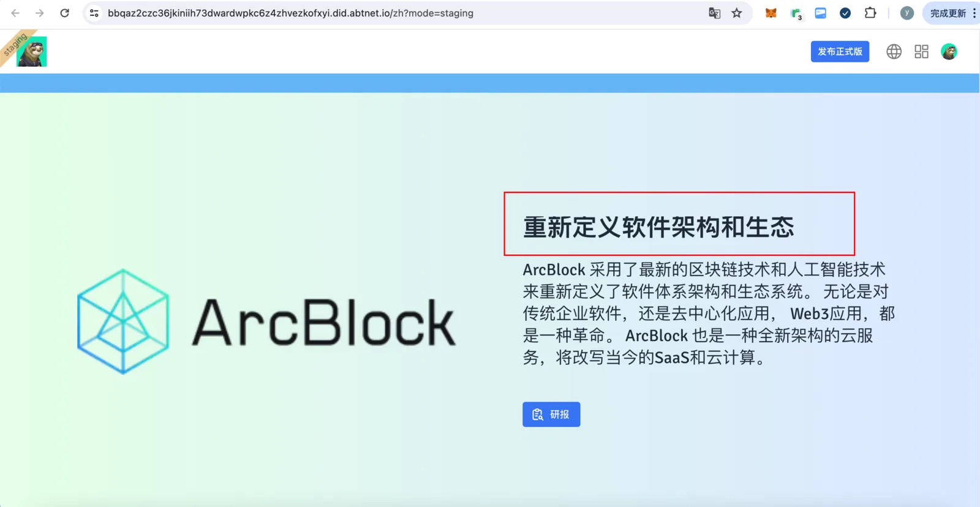
Task: Reload the current page
Action: pyautogui.click(x=64, y=13)
